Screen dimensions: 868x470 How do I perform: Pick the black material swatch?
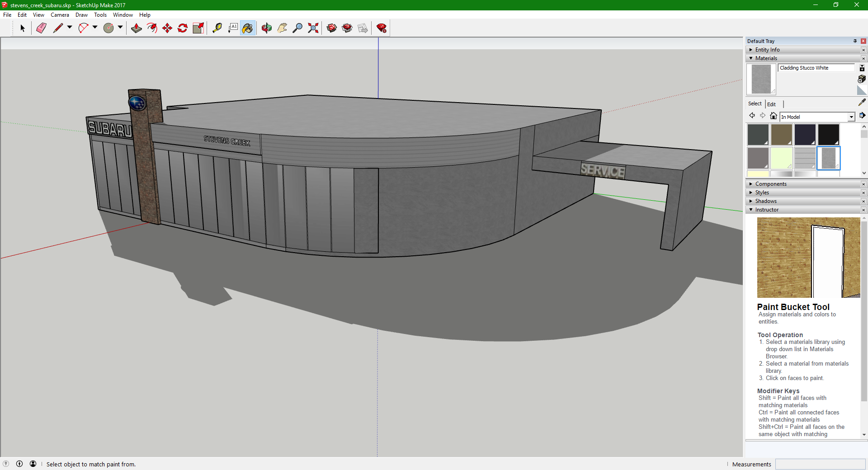tap(829, 134)
